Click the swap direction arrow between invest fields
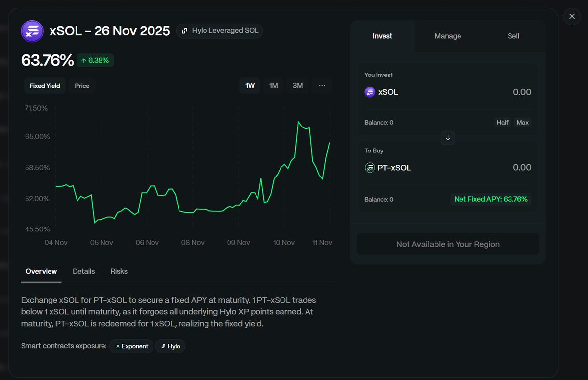 click(447, 138)
